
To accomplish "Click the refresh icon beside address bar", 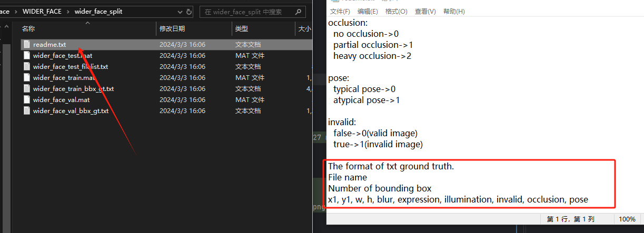I will coord(189,12).
